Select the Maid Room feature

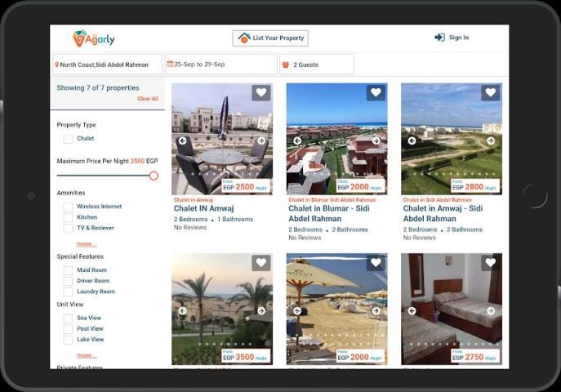coord(68,270)
